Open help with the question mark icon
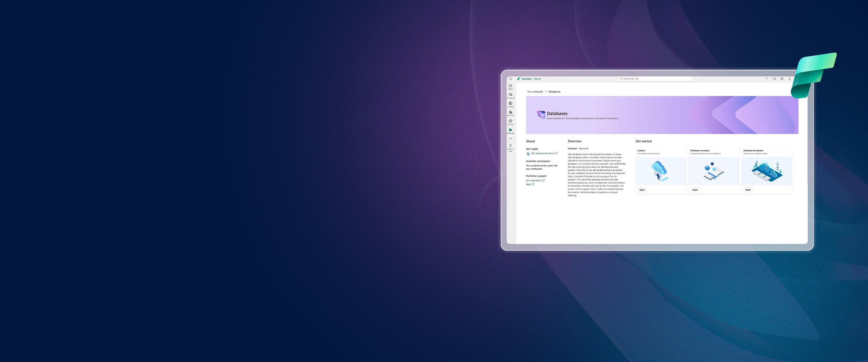 coord(767,79)
